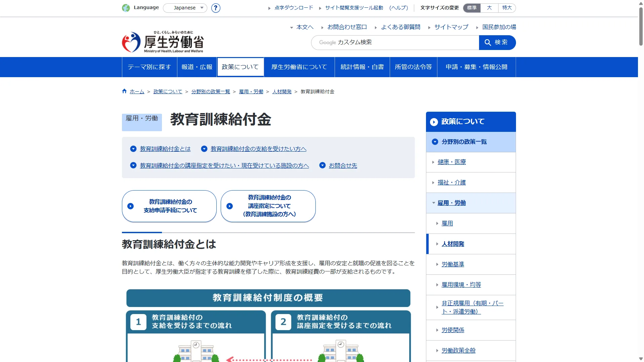Click the 点字ダウンロード link
644x362 pixels.
pos(294,8)
